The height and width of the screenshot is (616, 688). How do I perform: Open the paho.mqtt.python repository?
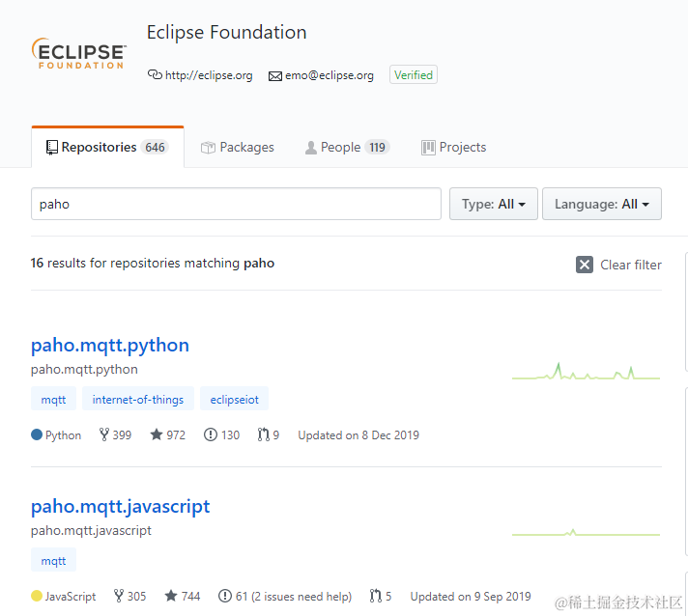coord(110,346)
